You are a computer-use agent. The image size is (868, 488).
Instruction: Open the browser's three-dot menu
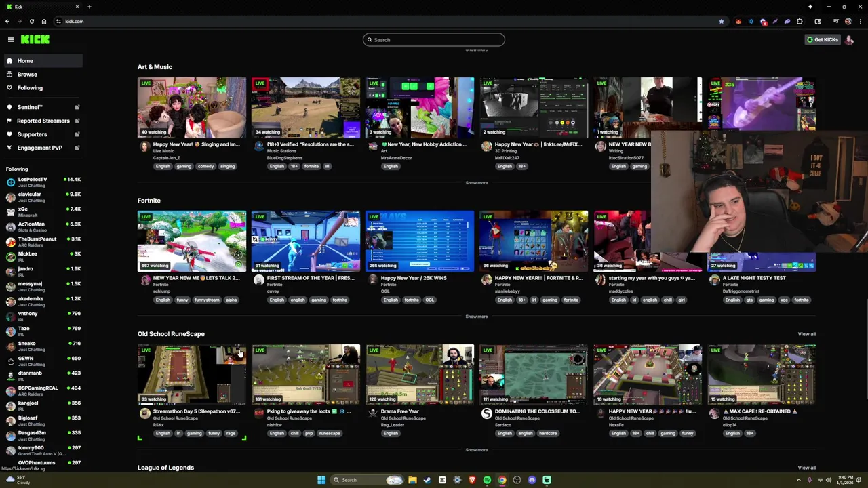point(861,21)
